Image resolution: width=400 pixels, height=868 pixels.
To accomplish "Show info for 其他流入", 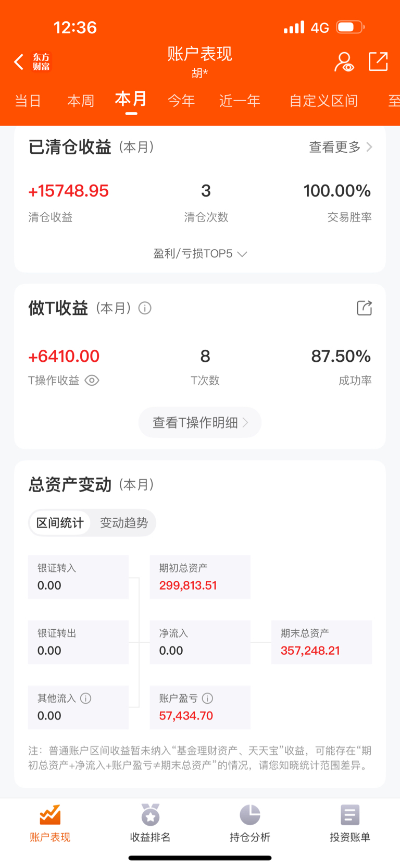I will 86,698.
